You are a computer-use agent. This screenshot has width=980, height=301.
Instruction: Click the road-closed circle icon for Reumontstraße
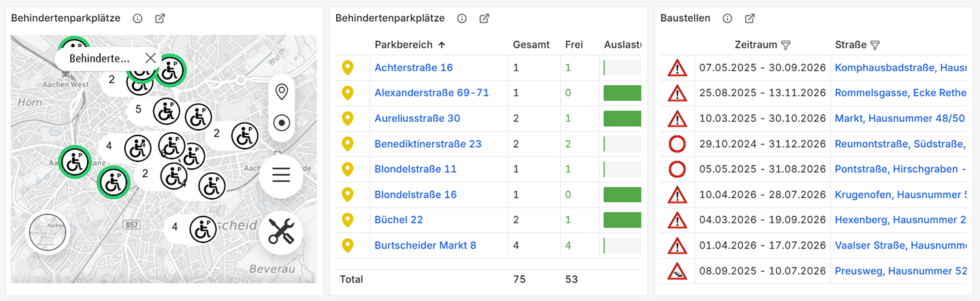click(x=677, y=144)
